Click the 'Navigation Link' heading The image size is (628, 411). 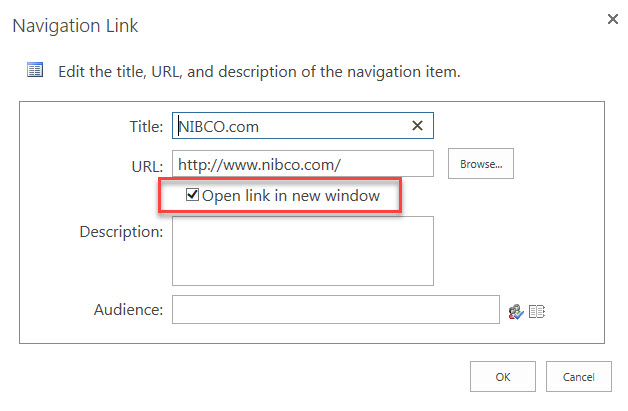click(75, 26)
